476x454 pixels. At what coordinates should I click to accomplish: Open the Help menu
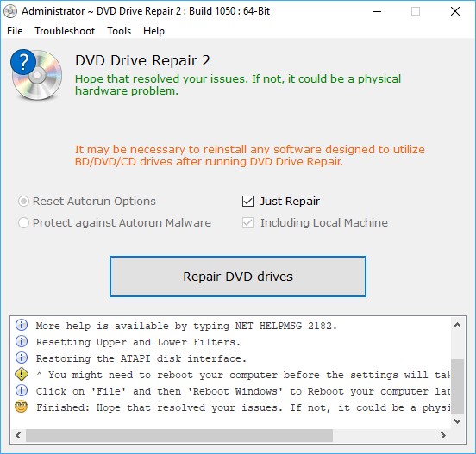tap(153, 31)
